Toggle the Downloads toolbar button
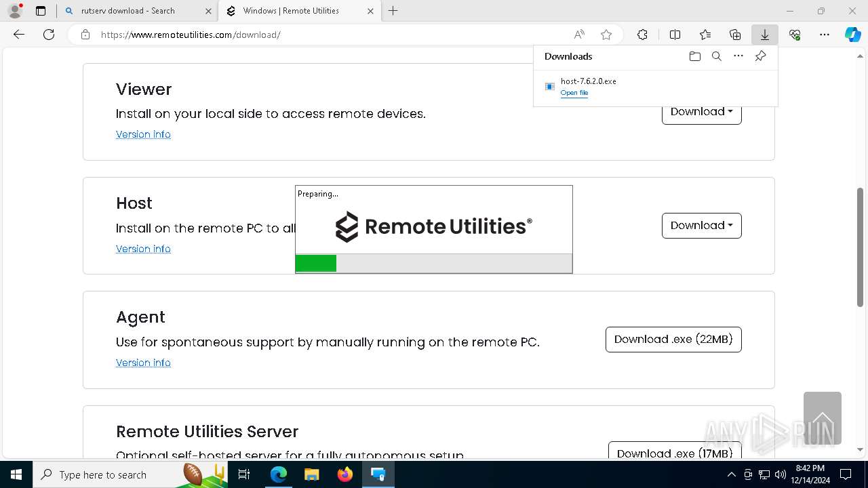Image resolution: width=868 pixels, height=488 pixels. [765, 35]
